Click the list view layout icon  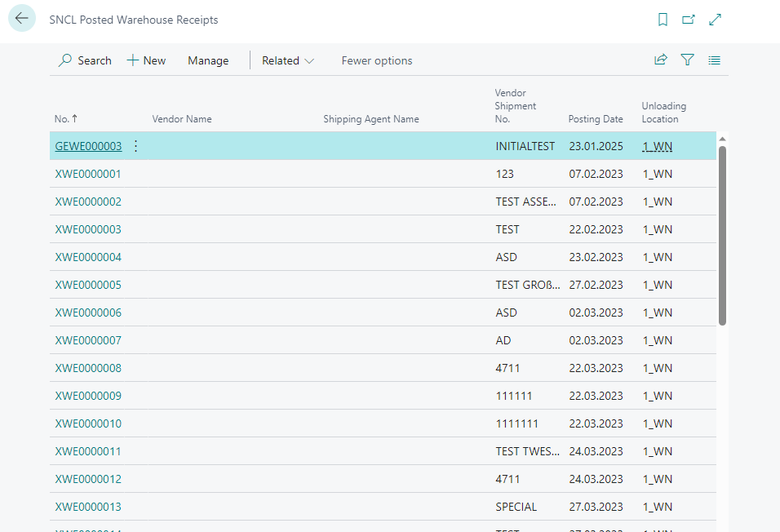(x=715, y=60)
